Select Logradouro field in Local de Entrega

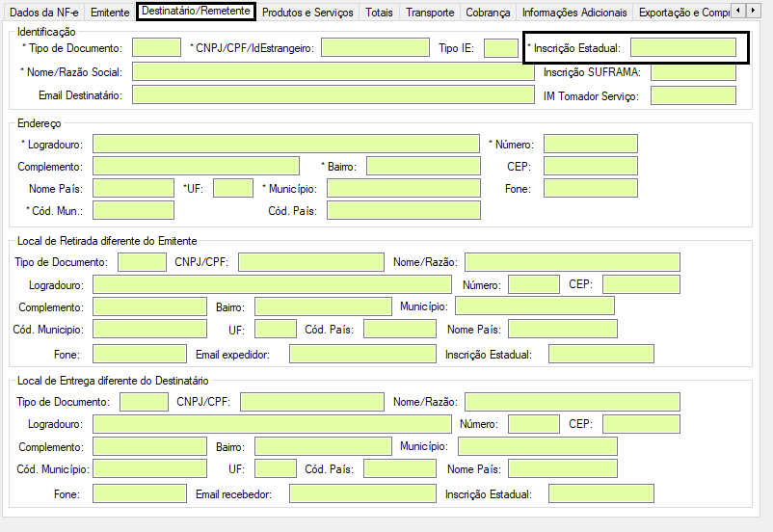pos(272,424)
